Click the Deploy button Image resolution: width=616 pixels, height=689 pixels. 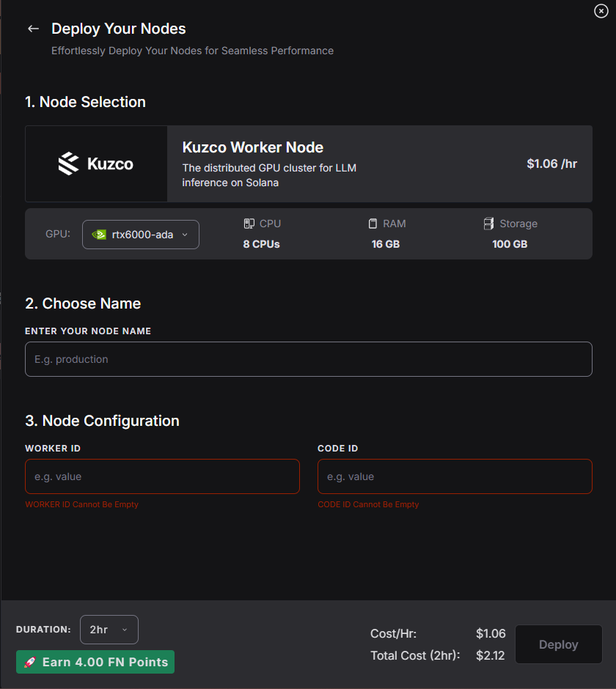tap(558, 644)
